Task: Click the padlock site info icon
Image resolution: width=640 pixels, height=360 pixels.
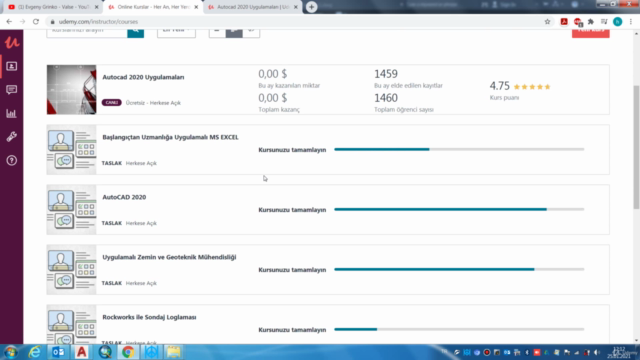Action: point(52,22)
